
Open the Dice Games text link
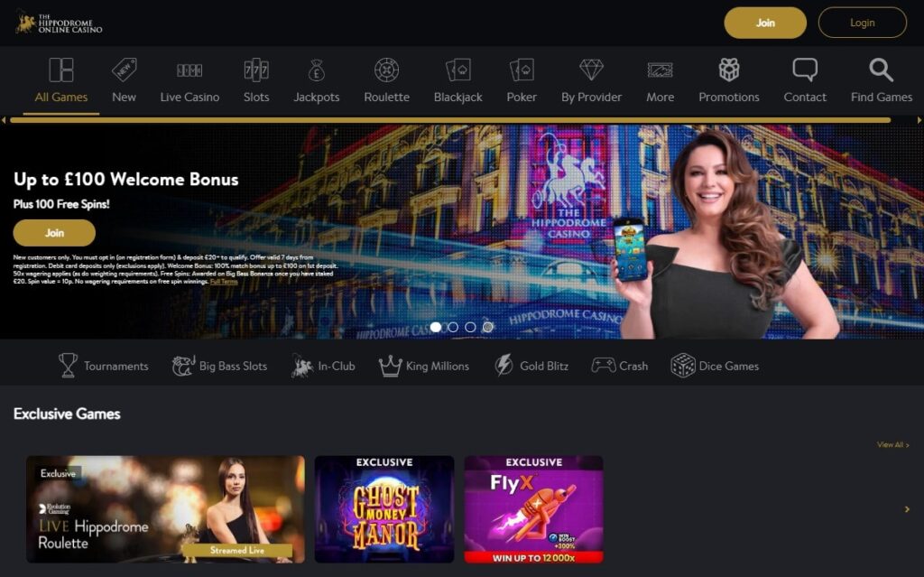(729, 367)
